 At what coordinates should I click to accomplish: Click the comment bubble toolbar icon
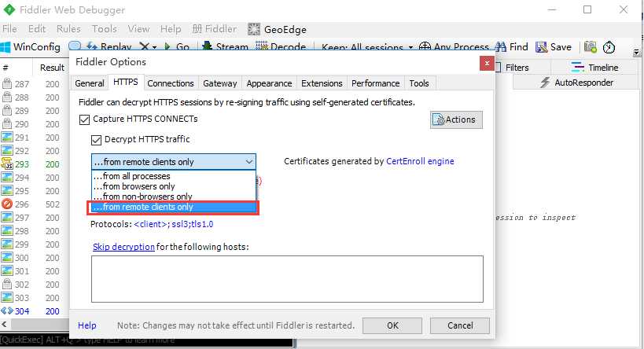(75, 46)
